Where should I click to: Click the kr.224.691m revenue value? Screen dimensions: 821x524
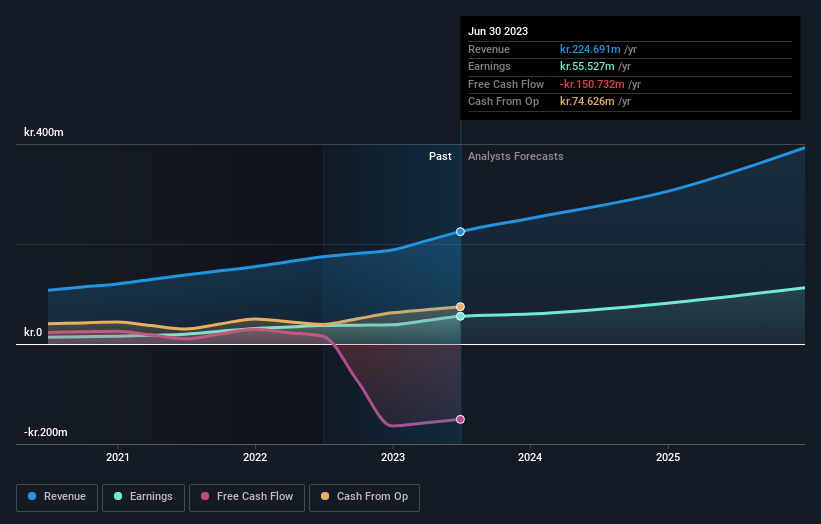click(590, 49)
